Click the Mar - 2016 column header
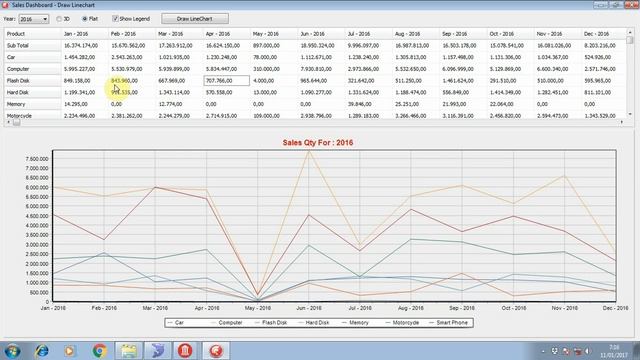Image resolution: width=640 pixels, height=360 pixels. click(180, 34)
